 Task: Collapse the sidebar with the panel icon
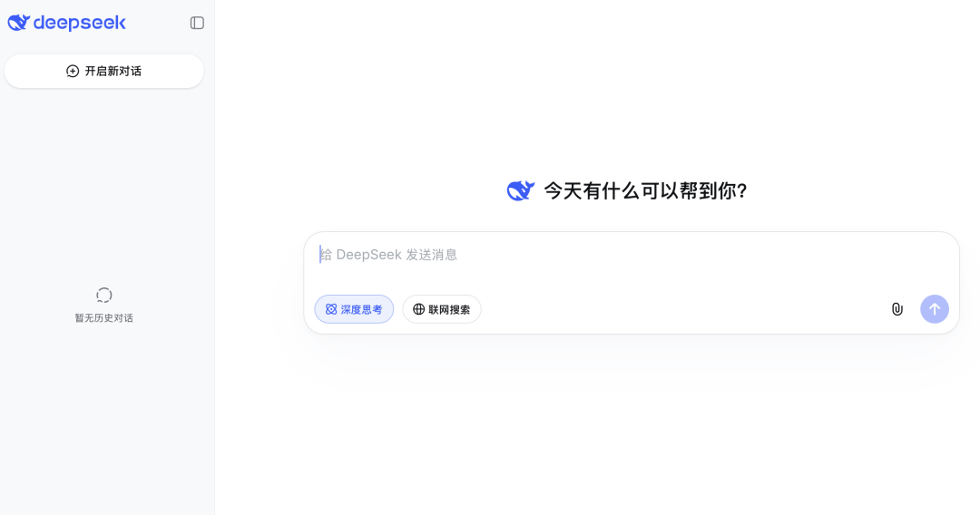tap(197, 23)
